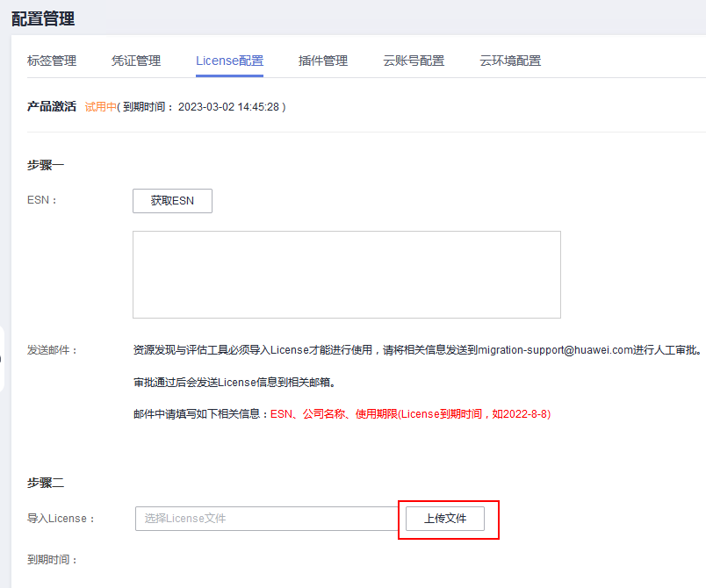Click the migration-support@huawei.com instruction line
Screen dimensions: 706x588
pyautogui.click(x=418, y=350)
